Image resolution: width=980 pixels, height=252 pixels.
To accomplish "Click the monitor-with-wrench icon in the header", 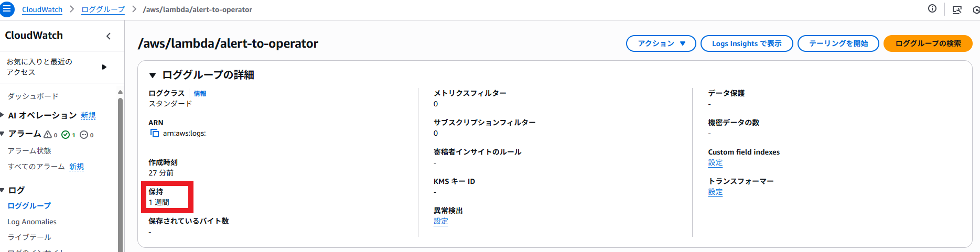I will (956, 9).
